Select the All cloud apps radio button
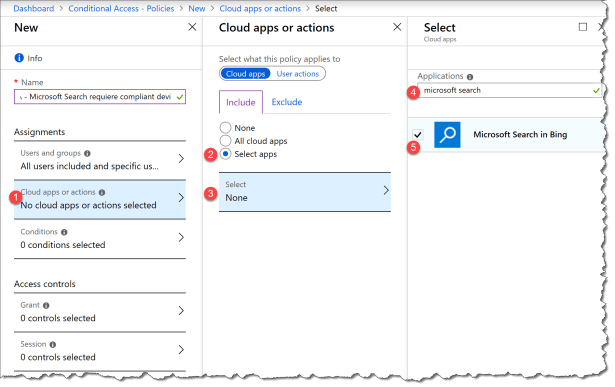Screen dimensions: 615x387 point(225,140)
